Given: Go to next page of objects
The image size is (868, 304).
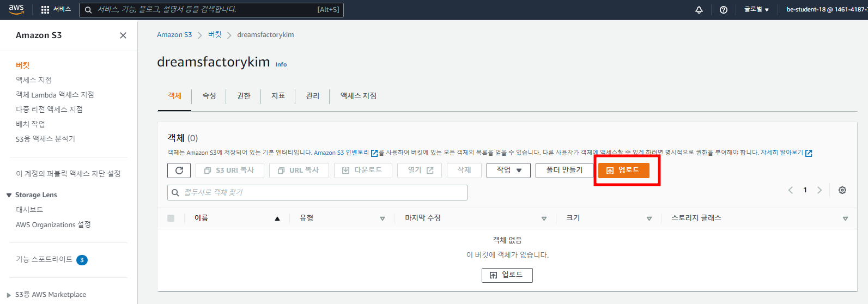Looking at the screenshot, I should tap(820, 190).
